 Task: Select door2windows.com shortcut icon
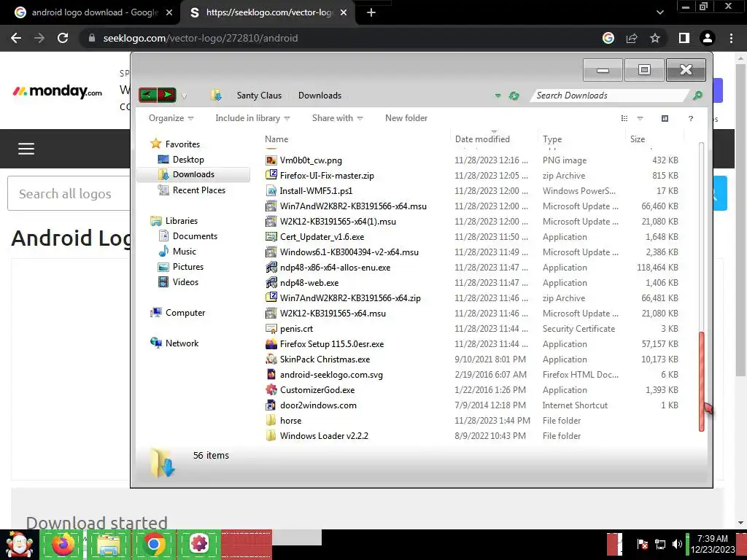[271, 405]
